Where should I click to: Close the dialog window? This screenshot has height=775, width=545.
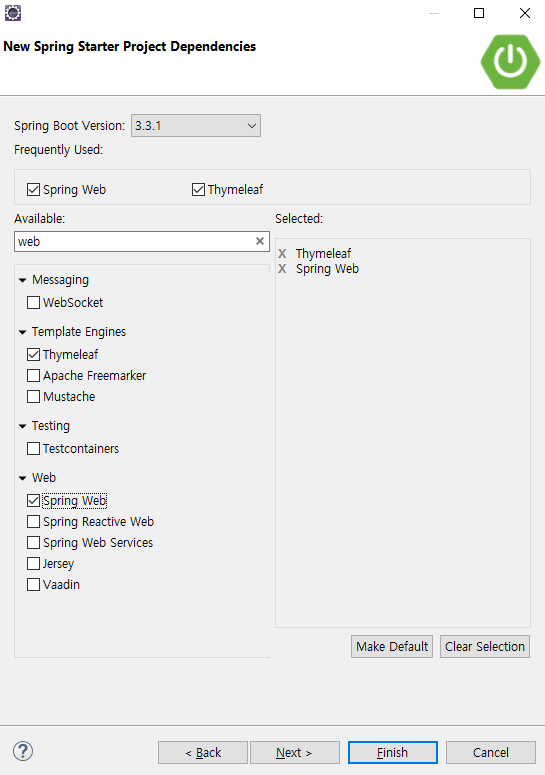pos(525,13)
